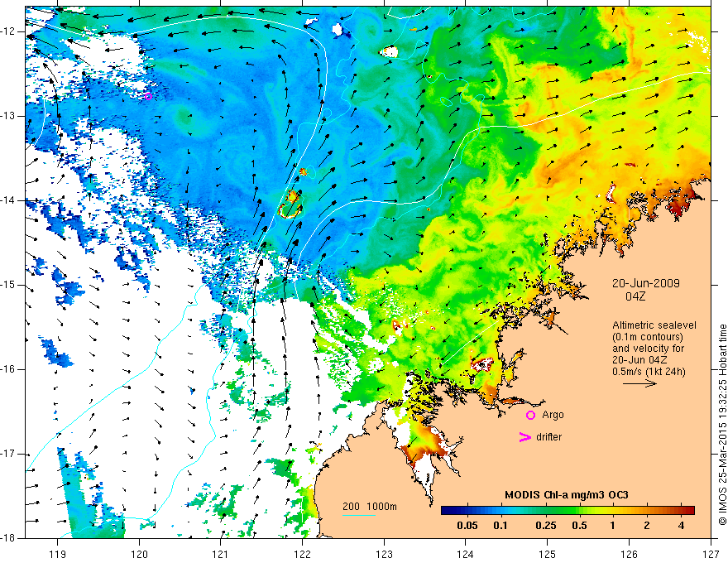
Task: Click the colorbar value "1"
Action: pyautogui.click(x=613, y=526)
